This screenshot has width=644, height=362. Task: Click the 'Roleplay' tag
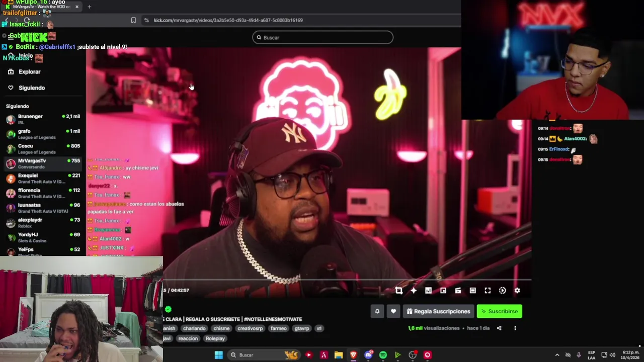(x=215, y=338)
